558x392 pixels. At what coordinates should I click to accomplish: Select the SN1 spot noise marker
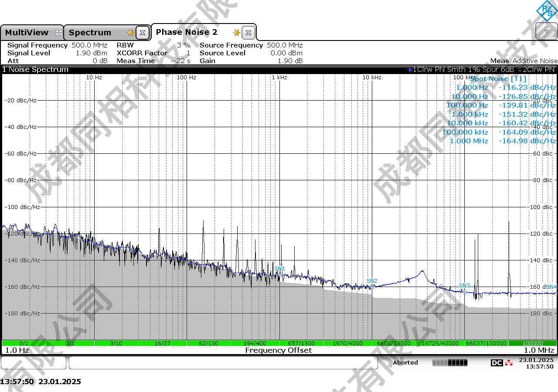pos(279,269)
